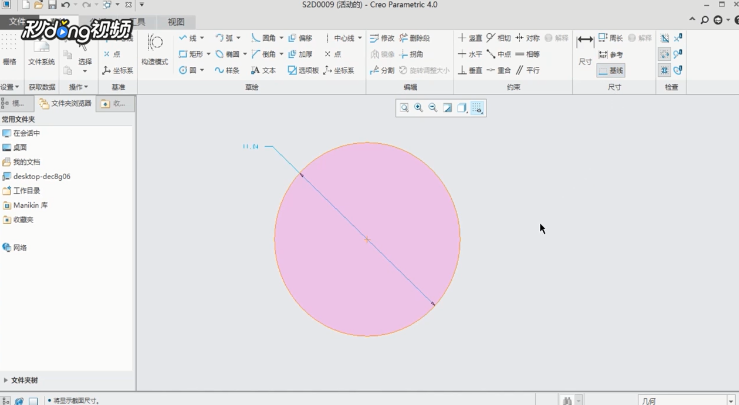Toggle sketcher display filters in graphics toolbar
This screenshot has height=405, width=739.
[x=477, y=107]
